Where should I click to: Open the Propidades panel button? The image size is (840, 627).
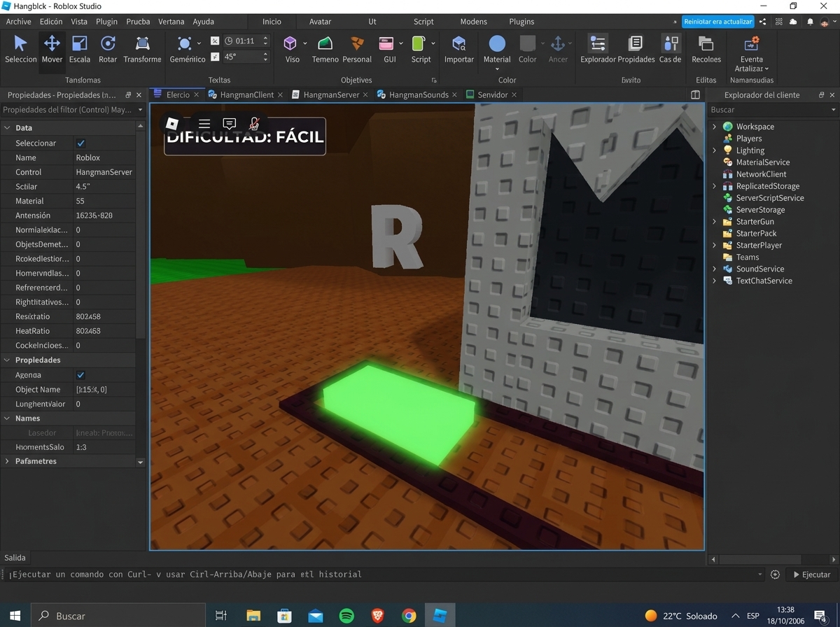636,49
